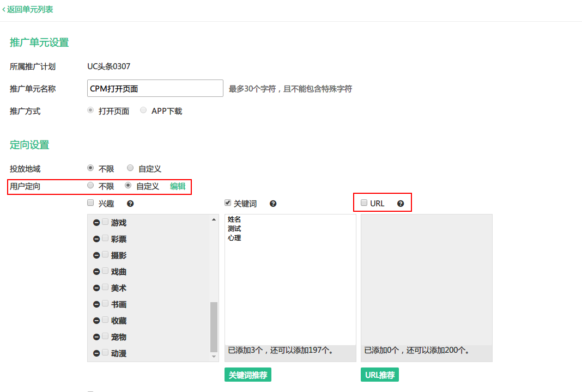Viewport: 582px width, 392px height.
Task: Click the 推广单元名称 input field
Action: coord(155,88)
